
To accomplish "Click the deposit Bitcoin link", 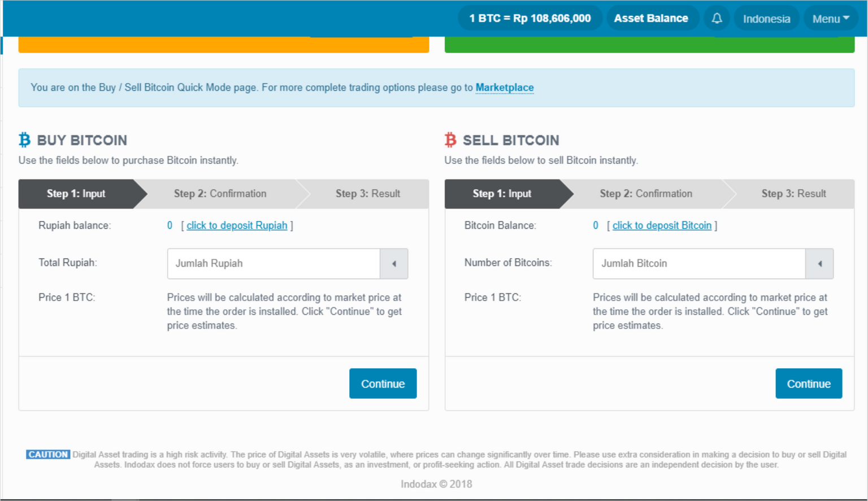I will tap(662, 225).
